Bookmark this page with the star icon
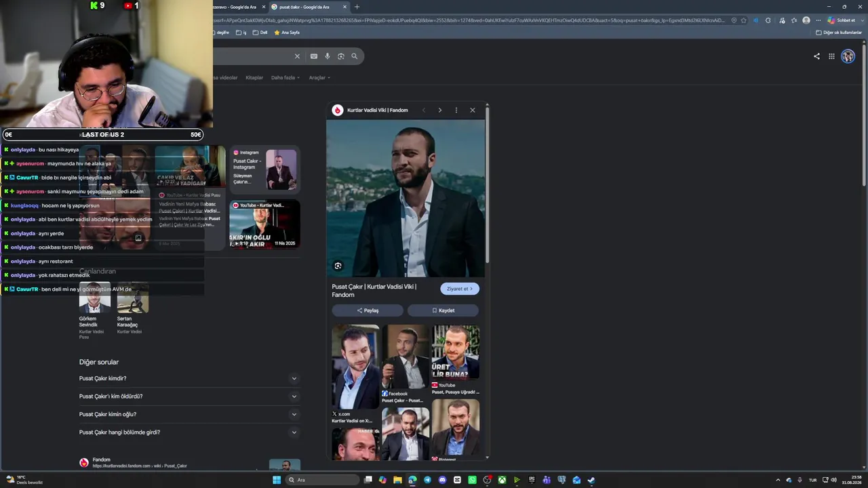Viewport: 868px width, 488px height. (x=744, y=20)
